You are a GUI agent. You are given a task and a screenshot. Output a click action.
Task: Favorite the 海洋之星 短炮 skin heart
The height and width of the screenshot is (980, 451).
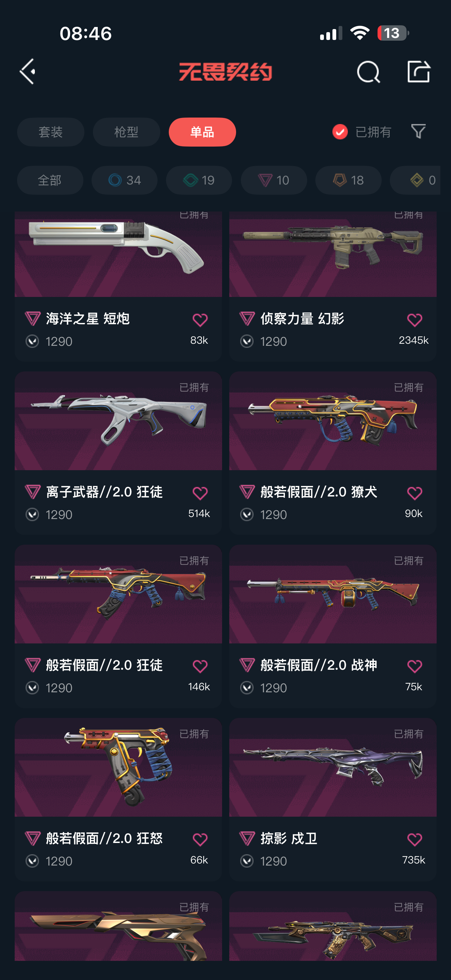tap(200, 320)
